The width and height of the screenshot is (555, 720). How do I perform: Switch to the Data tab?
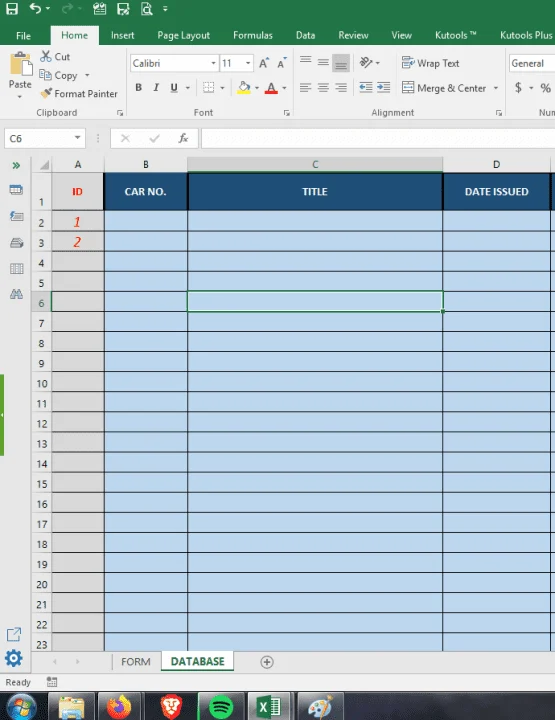306,35
